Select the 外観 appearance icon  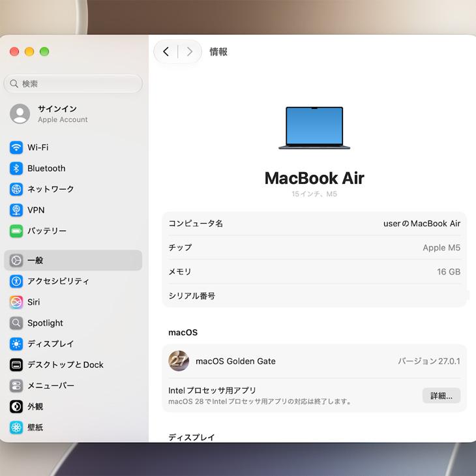(16, 407)
